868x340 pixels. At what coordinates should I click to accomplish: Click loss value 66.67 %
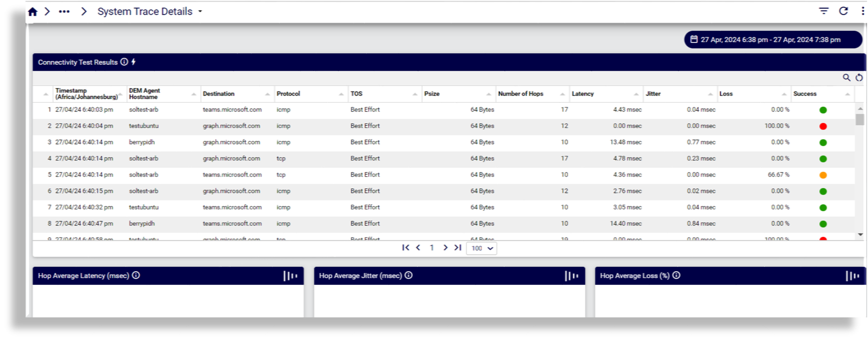coord(778,175)
